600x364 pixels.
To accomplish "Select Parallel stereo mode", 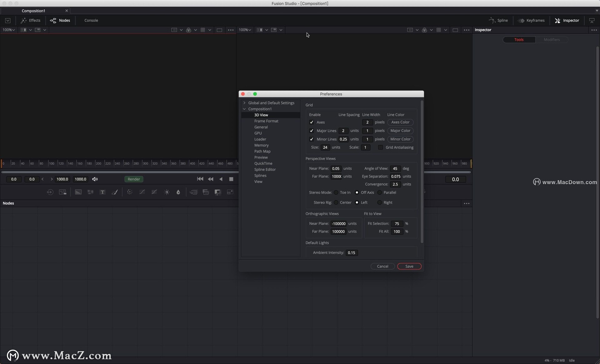I will tap(379, 192).
